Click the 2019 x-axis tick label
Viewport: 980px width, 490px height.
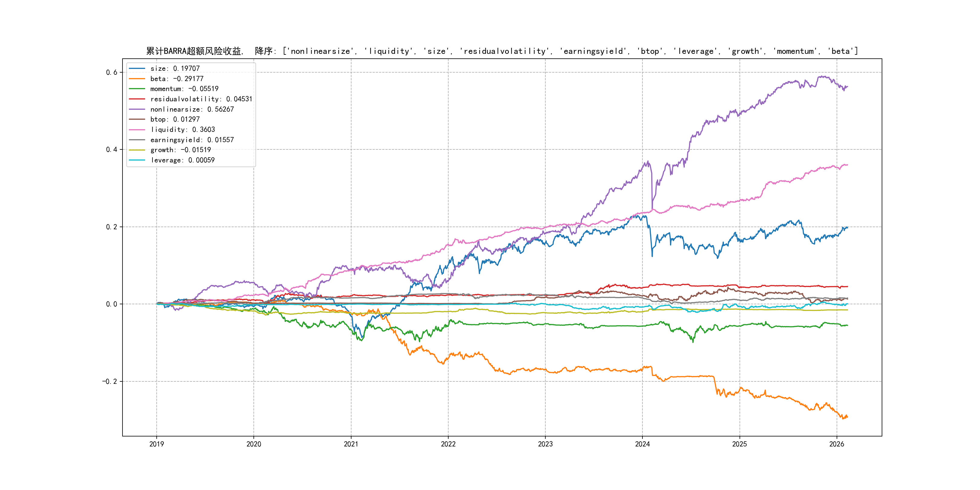pos(156,444)
